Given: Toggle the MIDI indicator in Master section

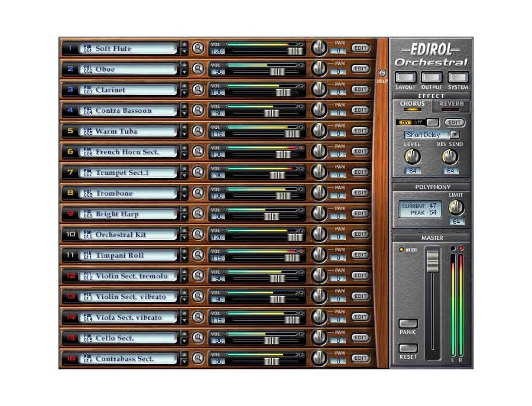Looking at the screenshot, I should 401,249.
